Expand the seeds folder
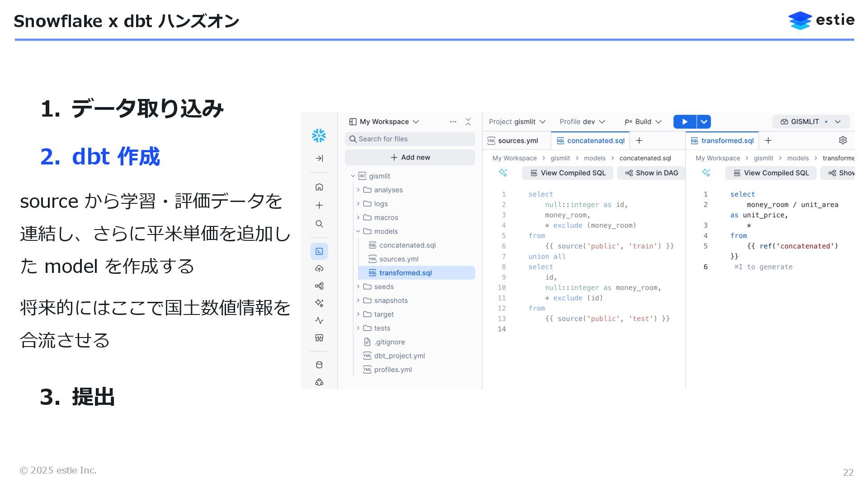868x488 pixels. 358,287
